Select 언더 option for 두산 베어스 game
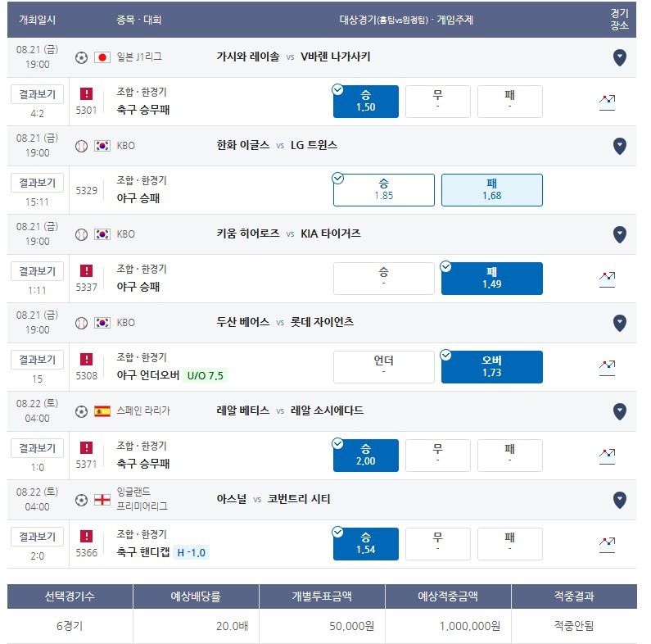Image resolution: width=651 pixels, height=644 pixels. (383, 367)
